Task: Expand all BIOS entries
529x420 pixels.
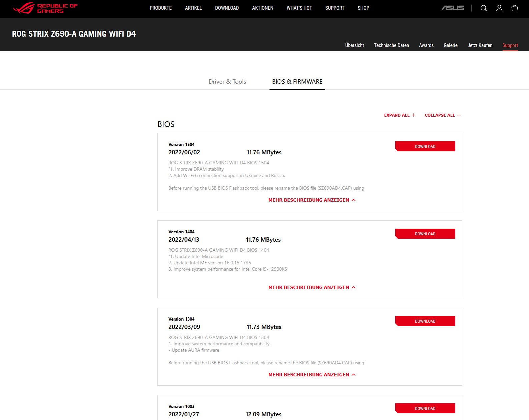Action: coord(400,115)
